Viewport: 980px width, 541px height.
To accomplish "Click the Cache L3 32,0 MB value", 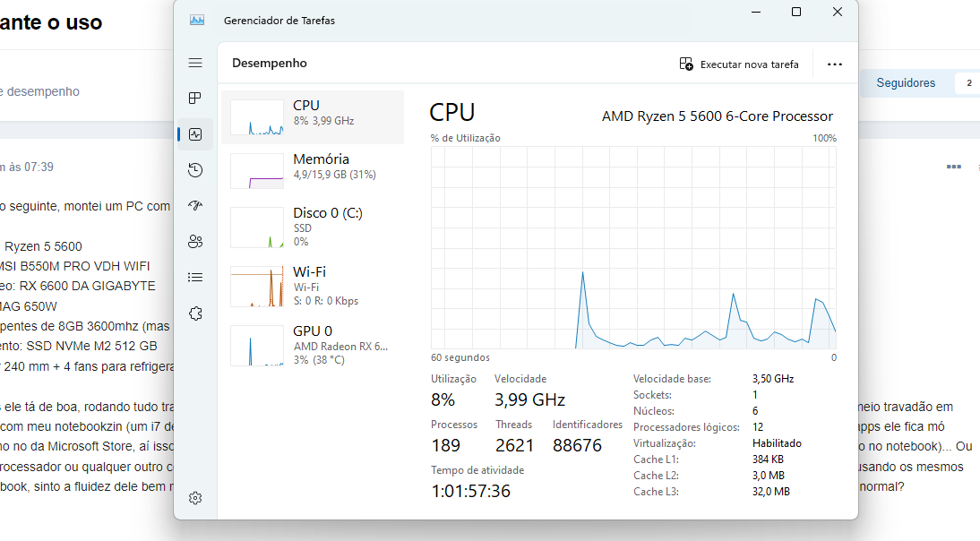I will click(771, 492).
